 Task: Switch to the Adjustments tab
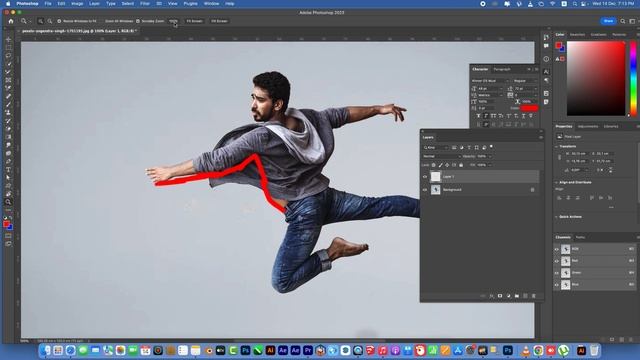(588, 127)
